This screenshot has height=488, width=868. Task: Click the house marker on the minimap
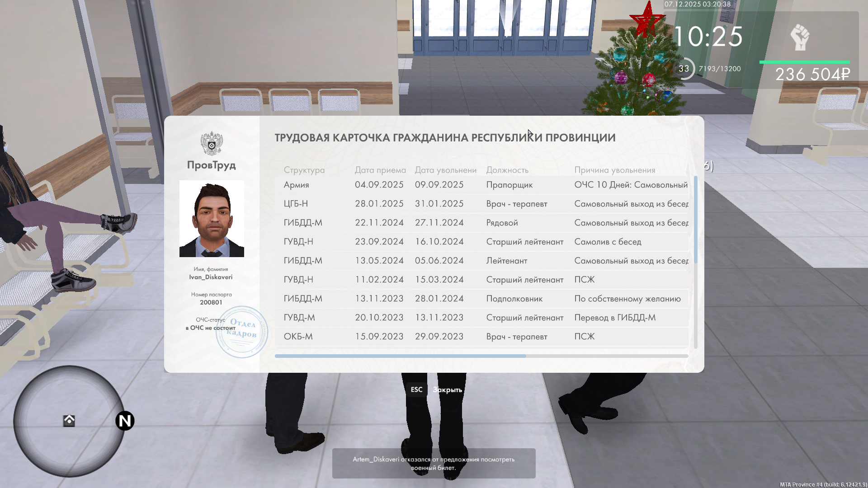tap(69, 421)
